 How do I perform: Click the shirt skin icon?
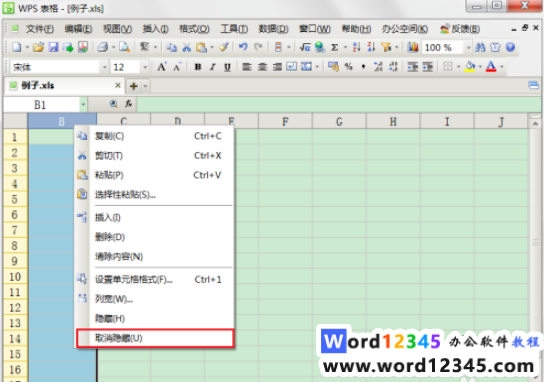pos(495,47)
